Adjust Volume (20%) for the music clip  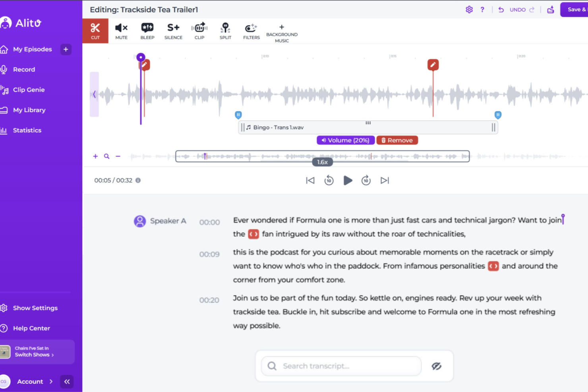point(345,140)
